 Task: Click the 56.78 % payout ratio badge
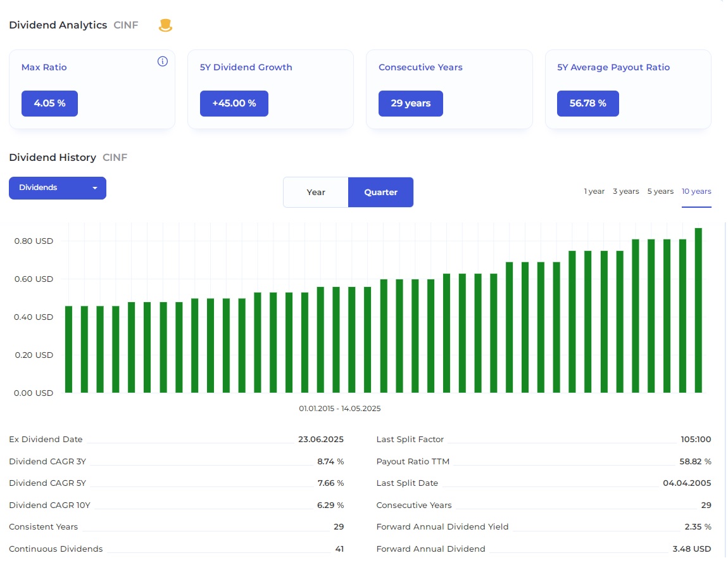588,103
